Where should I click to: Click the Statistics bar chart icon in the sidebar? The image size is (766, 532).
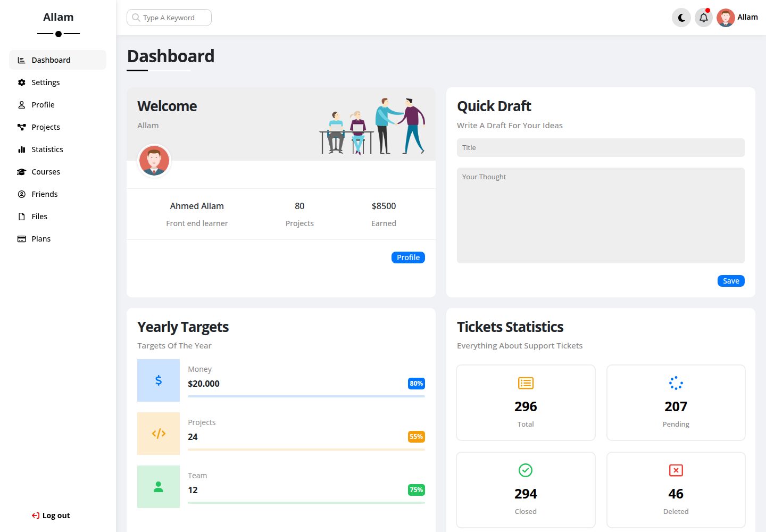click(22, 149)
